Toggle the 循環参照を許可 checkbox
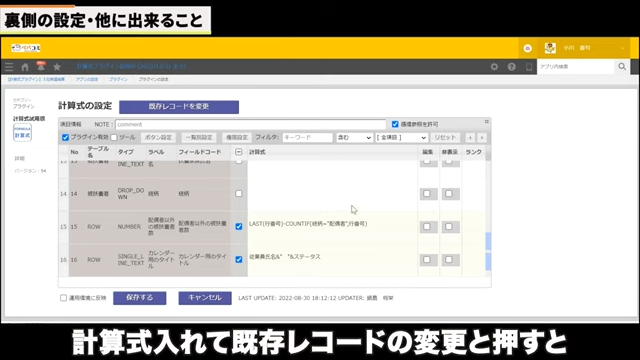The width and height of the screenshot is (640, 360). pos(395,124)
